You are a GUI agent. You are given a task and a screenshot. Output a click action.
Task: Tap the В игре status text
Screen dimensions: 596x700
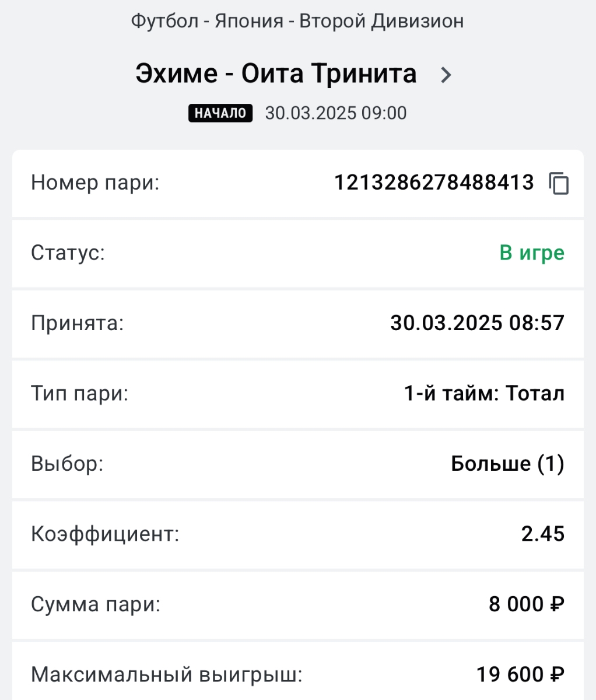coord(532,253)
